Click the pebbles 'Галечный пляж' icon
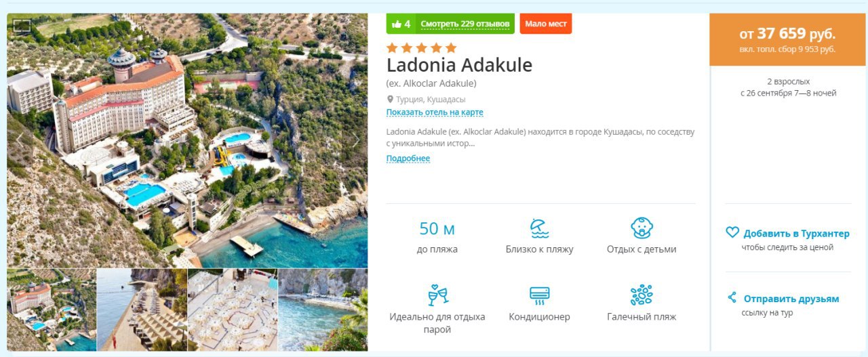868x357 pixels. (x=642, y=295)
